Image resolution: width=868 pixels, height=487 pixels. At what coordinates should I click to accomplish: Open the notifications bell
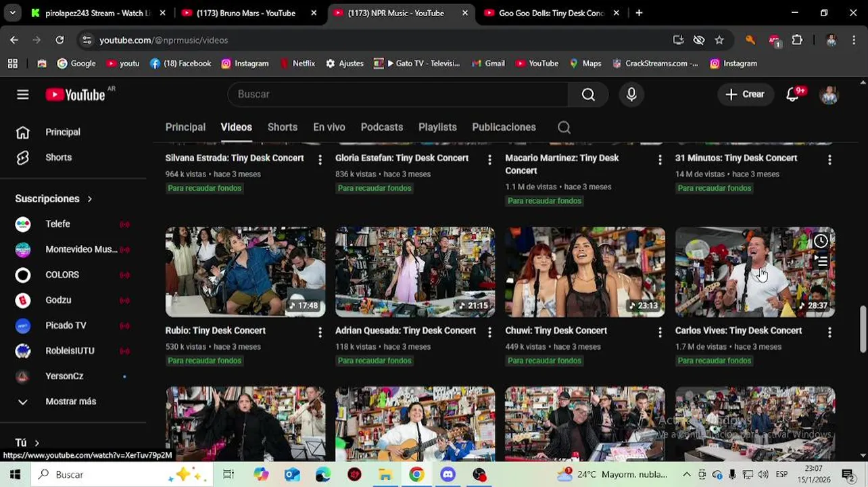793,95
